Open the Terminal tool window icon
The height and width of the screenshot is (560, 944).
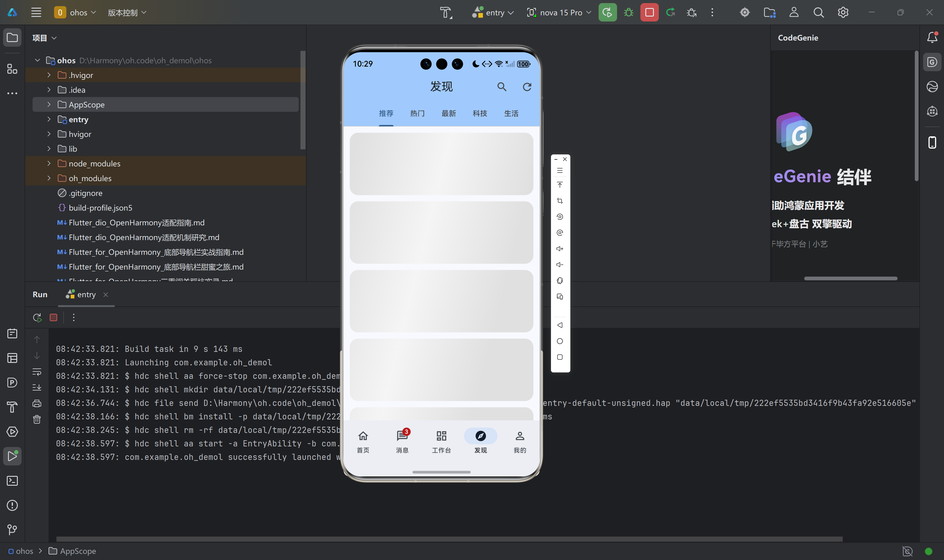(12, 481)
